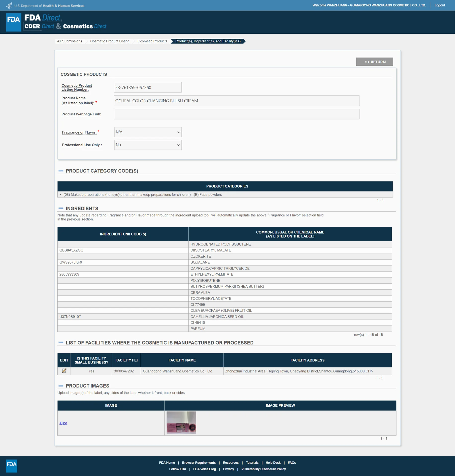
Task: Click the FDA logo in the footer
Action: point(12,466)
